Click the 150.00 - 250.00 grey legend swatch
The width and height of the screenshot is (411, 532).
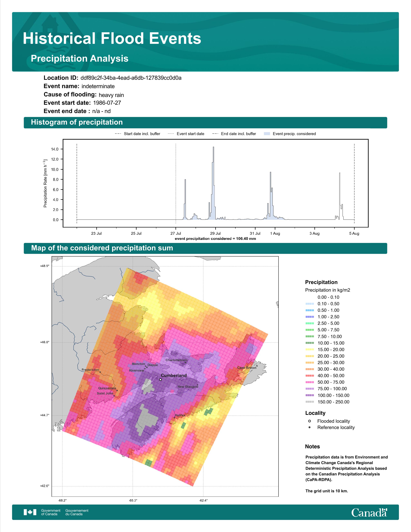click(310, 402)
